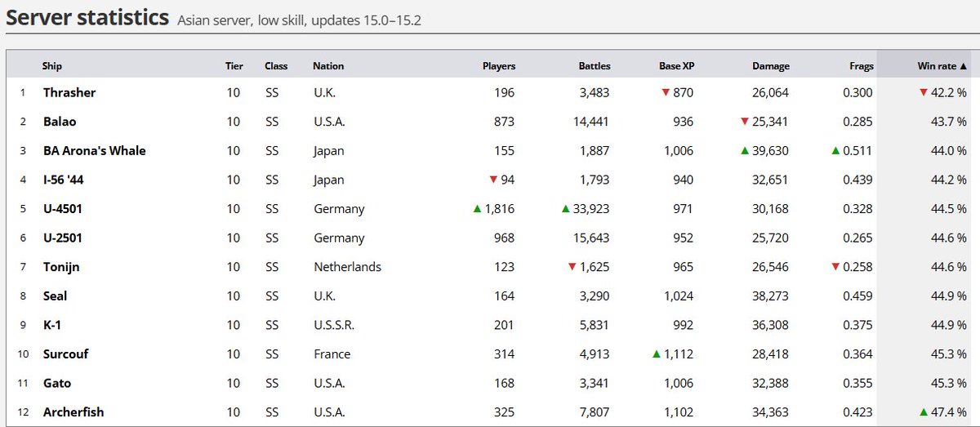Sort table by Players column header
Viewport: 980px width, 427px height.
(x=499, y=66)
